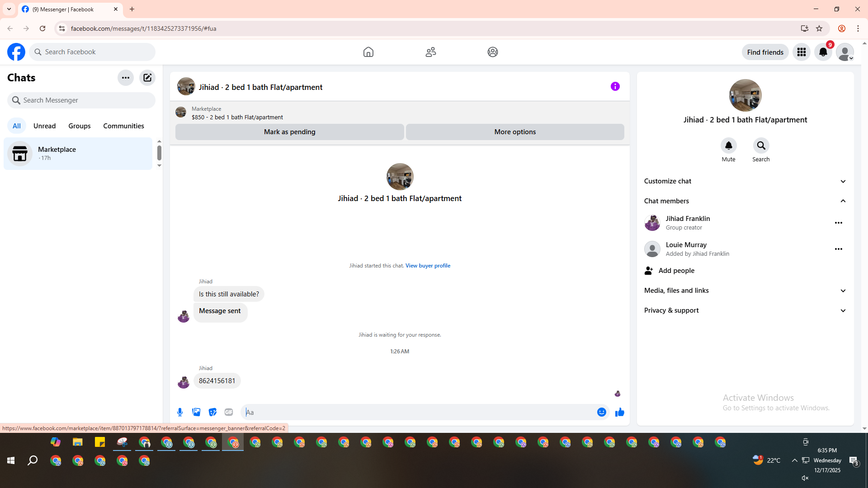Collapse the Chat members section
The width and height of the screenshot is (868, 488).
745,201
